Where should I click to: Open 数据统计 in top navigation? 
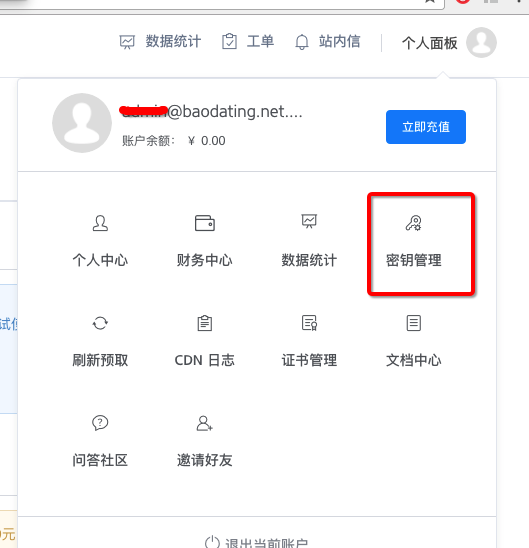click(x=160, y=42)
